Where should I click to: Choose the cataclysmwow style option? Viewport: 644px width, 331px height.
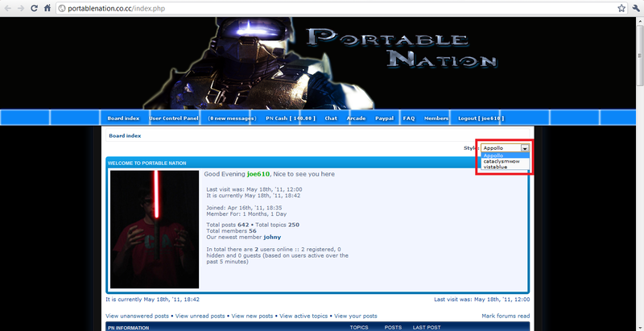tap(506, 161)
